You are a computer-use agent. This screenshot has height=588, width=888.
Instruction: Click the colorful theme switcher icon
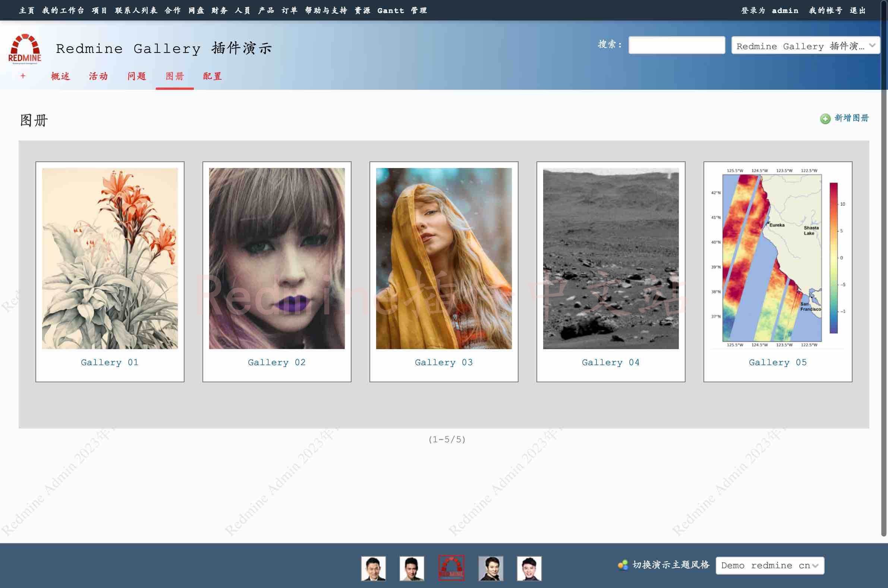(x=623, y=565)
